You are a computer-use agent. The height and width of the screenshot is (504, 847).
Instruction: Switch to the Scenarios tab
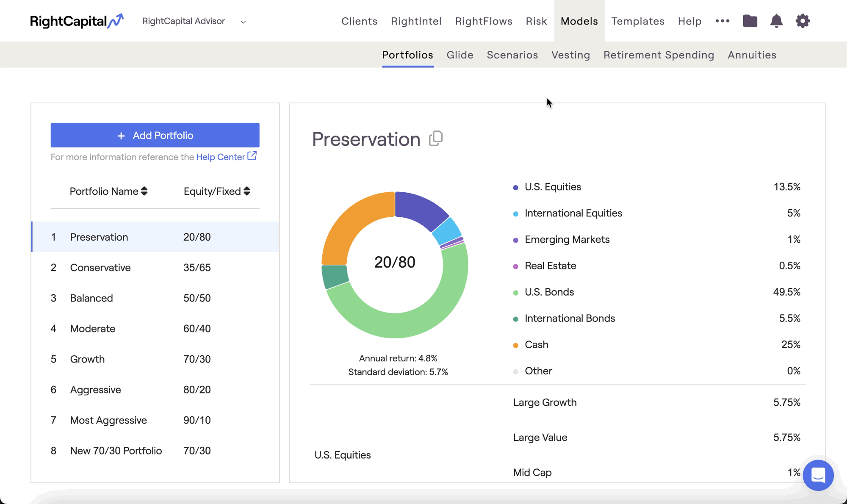click(512, 55)
